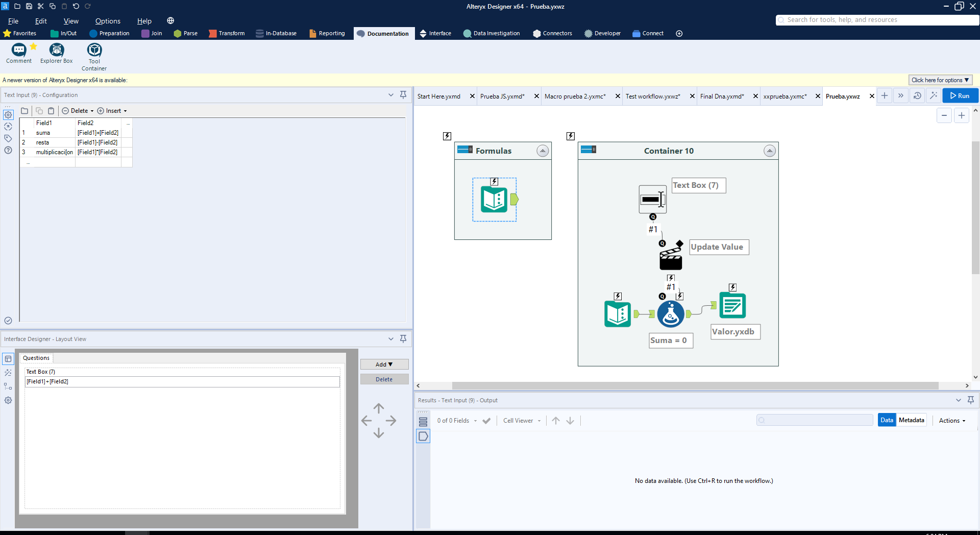
Task: Select the Text Input tool in Formulas container
Action: point(494,199)
